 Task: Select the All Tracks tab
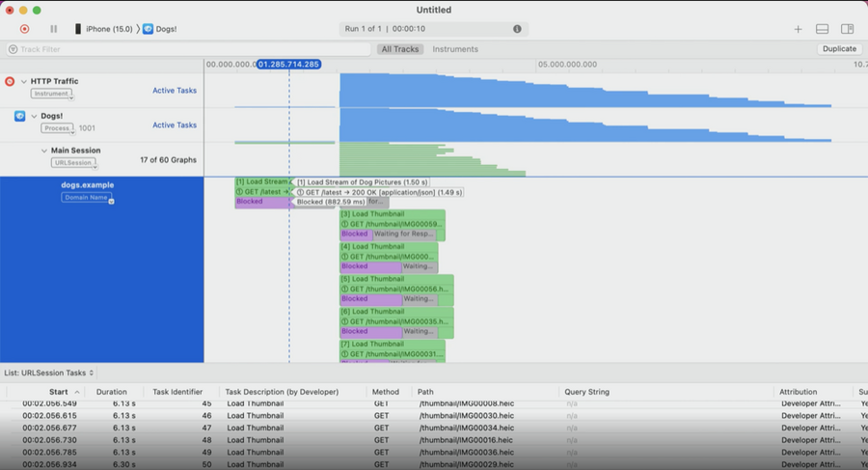(x=400, y=49)
